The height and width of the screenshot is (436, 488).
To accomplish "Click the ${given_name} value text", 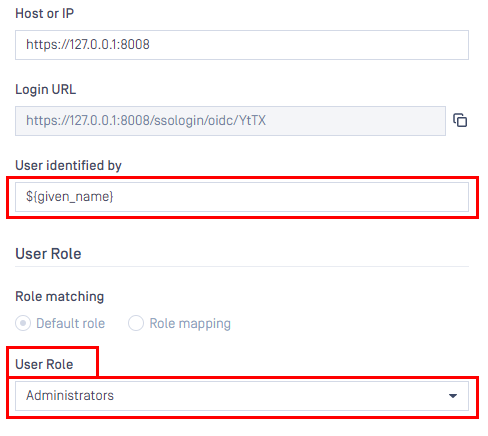I will (70, 196).
